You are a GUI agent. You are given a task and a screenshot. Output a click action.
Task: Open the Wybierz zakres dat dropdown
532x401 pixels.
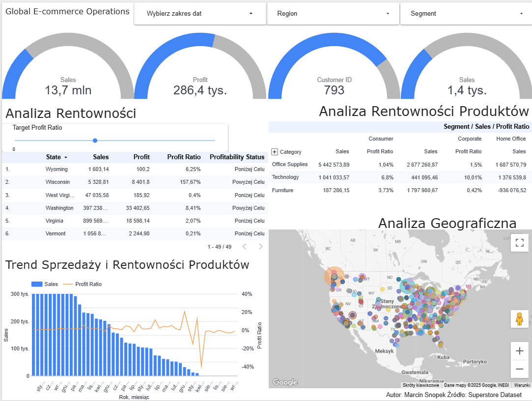click(200, 14)
